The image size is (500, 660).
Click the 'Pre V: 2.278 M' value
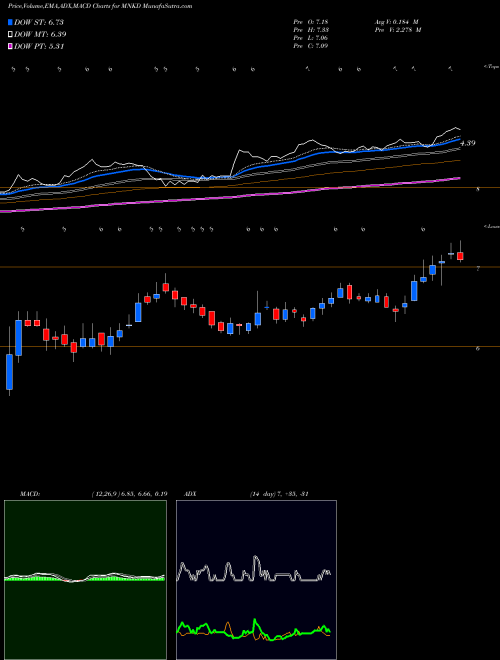tap(397, 30)
